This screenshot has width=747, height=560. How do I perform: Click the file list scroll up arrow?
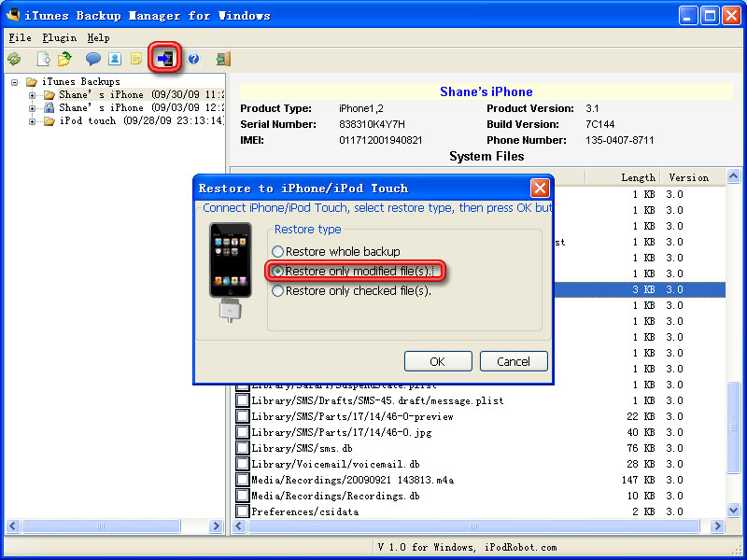coord(734,176)
